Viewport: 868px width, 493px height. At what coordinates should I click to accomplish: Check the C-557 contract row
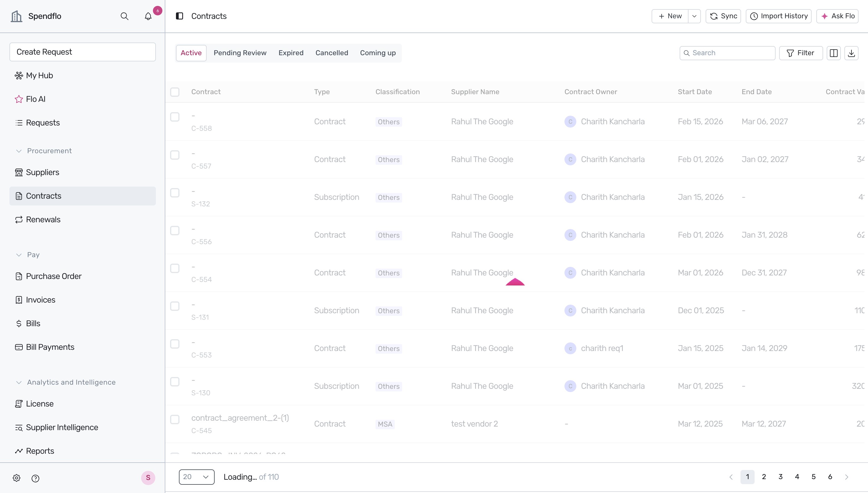pyautogui.click(x=175, y=155)
